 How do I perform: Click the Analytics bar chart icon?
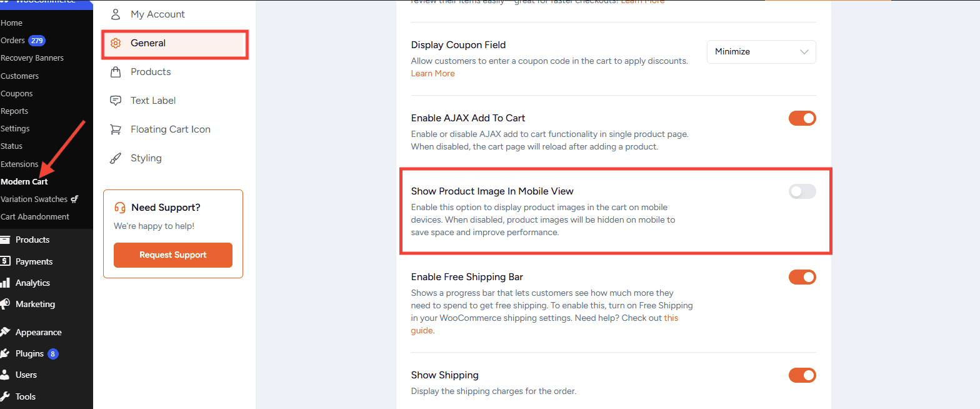point(5,283)
